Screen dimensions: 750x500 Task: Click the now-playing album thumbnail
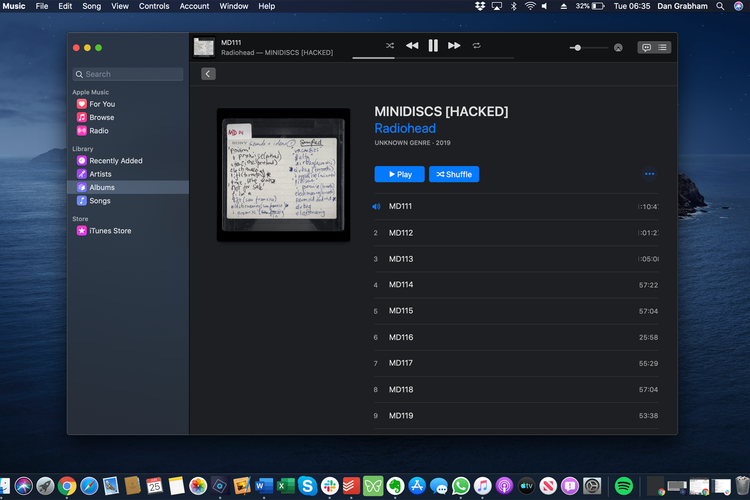coord(204,47)
